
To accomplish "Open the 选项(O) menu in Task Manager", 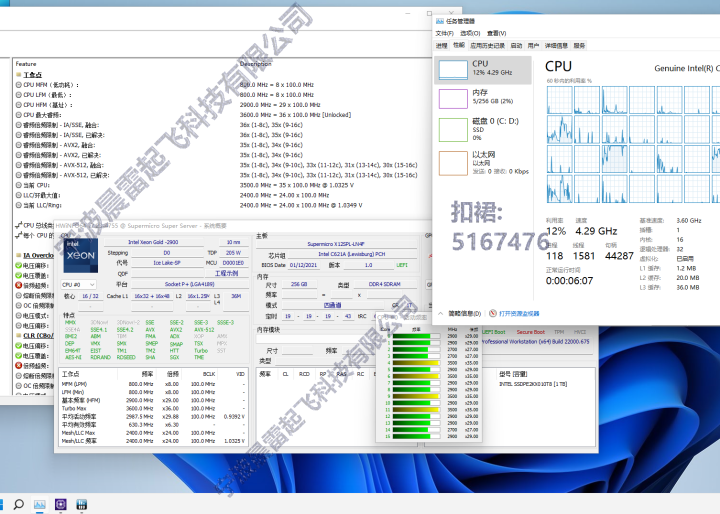I will (x=470, y=33).
